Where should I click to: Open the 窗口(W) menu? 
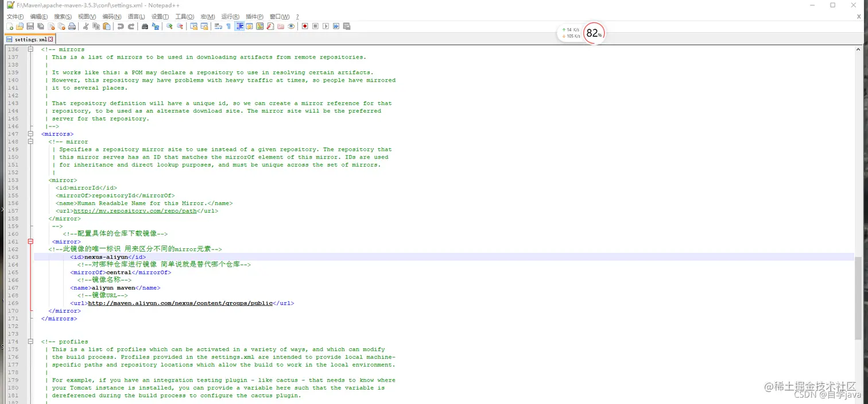tap(280, 17)
